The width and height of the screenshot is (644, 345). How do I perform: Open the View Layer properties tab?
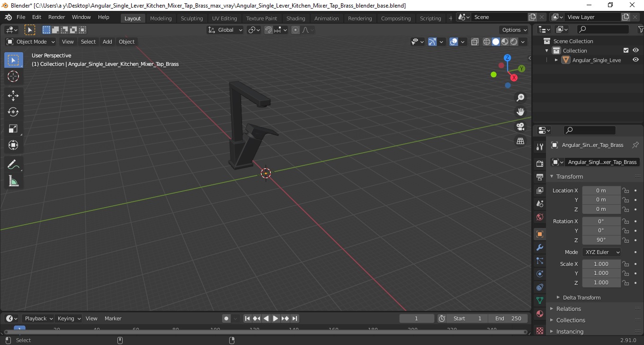(x=539, y=191)
